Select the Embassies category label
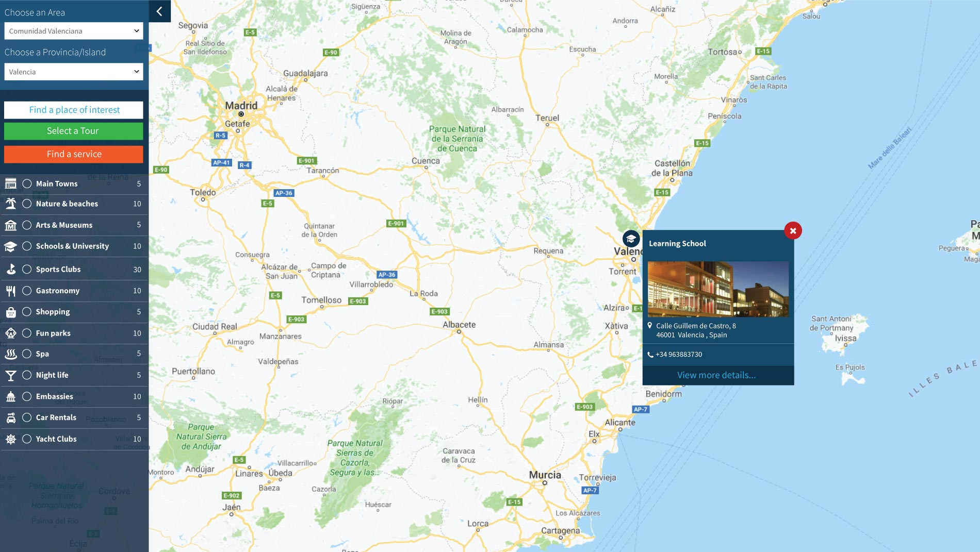The height and width of the screenshot is (552, 980). pyautogui.click(x=54, y=396)
